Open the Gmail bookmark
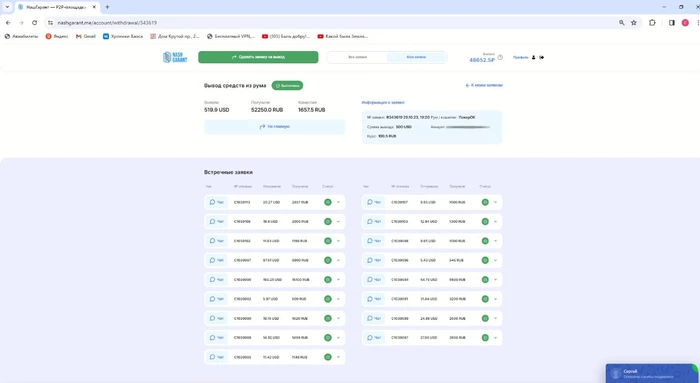The width and height of the screenshot is (700, 383). (86, 36)
